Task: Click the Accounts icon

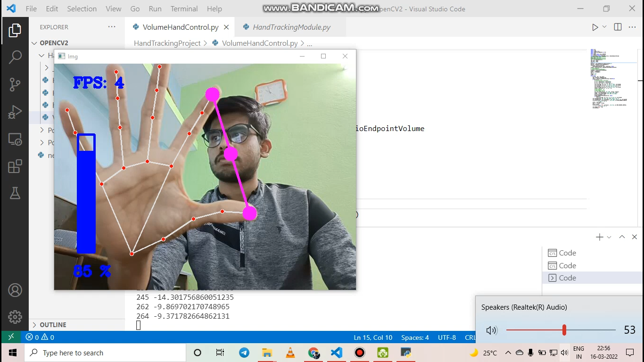Action: coord(15,290)
